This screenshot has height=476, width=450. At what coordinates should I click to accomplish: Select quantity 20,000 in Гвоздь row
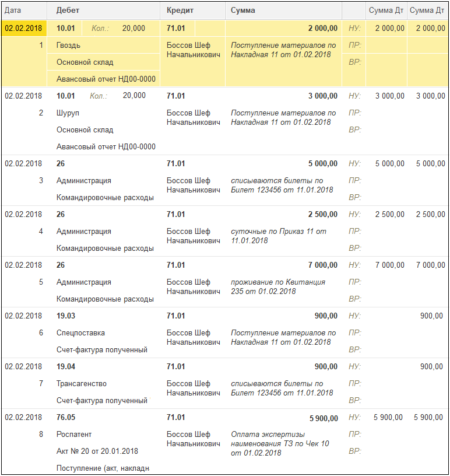(133, 28)
